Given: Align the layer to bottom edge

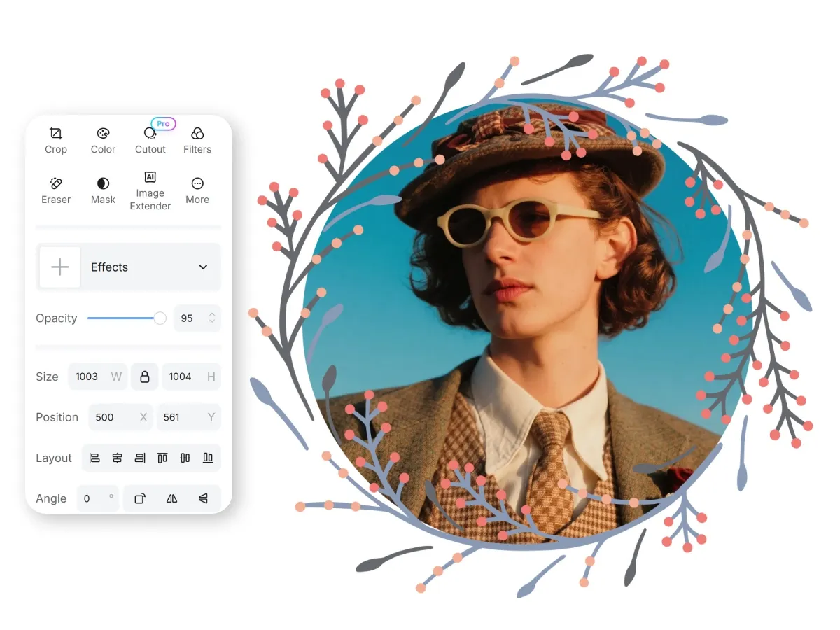Looking at the screenshot, I should click(x=208, y=458).
